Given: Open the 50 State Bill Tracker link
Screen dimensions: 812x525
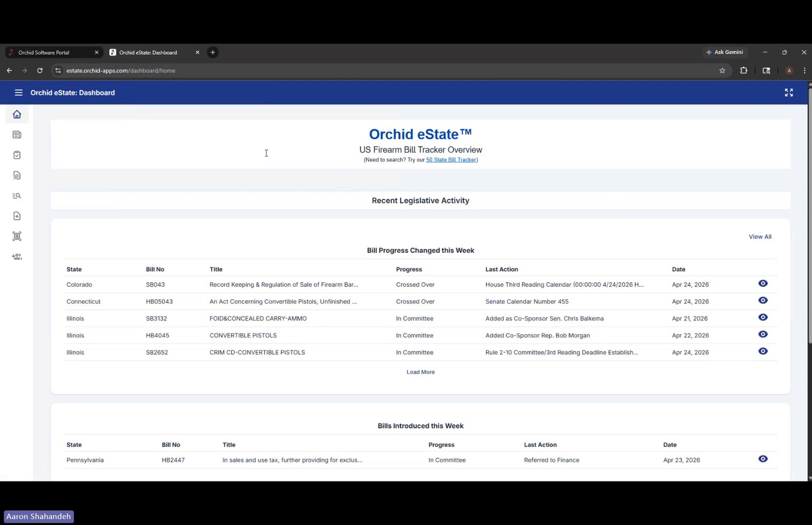Looking at the screenshot, I should [x=451, y=160].
